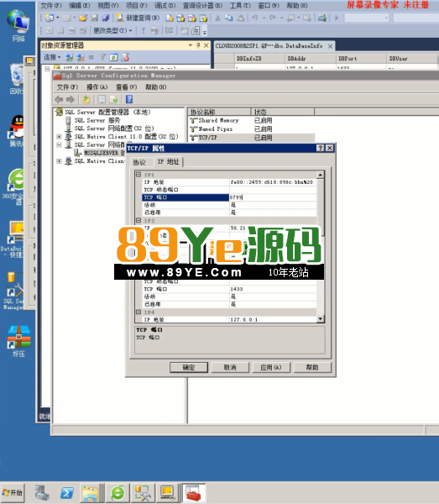Click the question mark help button in TCP/IP dialog
This screenshot has height=504, width=439.
click(x=320, y=148)
